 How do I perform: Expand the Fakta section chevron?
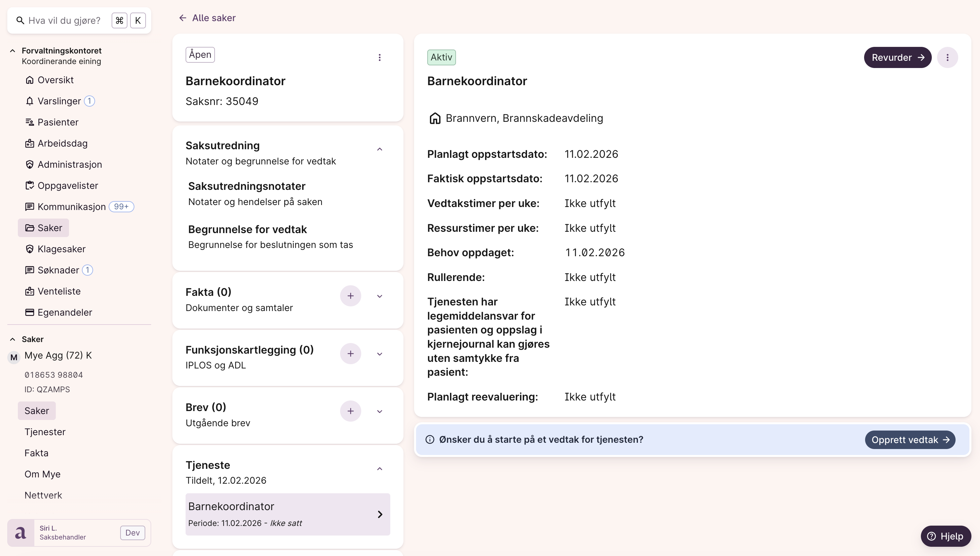click(379, 296)
